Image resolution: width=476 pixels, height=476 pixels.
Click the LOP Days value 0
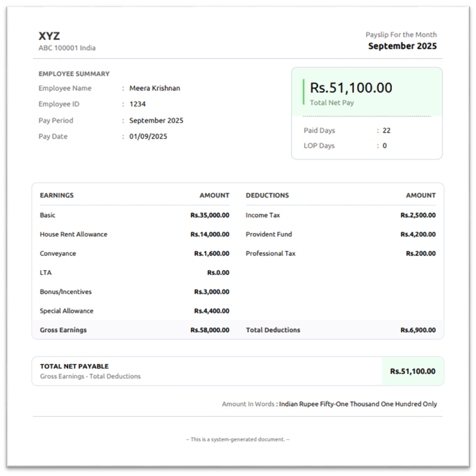coord(385,146)
